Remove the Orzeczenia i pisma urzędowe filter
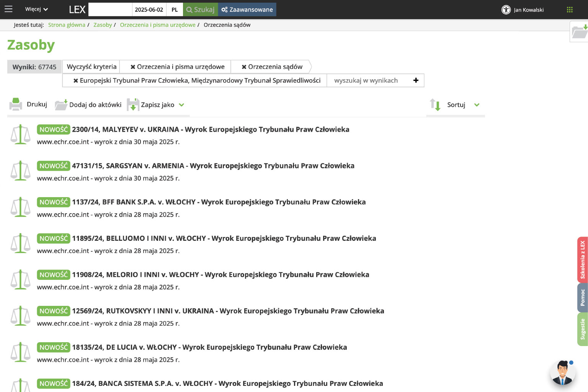The height and width of the screenshot is (392, 588). tap(133, 67)
